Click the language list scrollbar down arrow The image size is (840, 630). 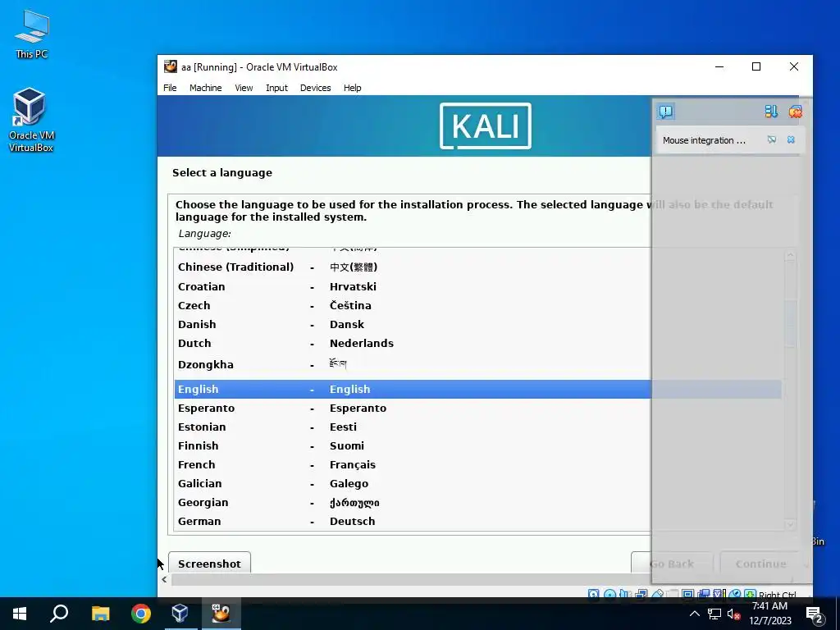pyautogui.click(x=790, y=524)
